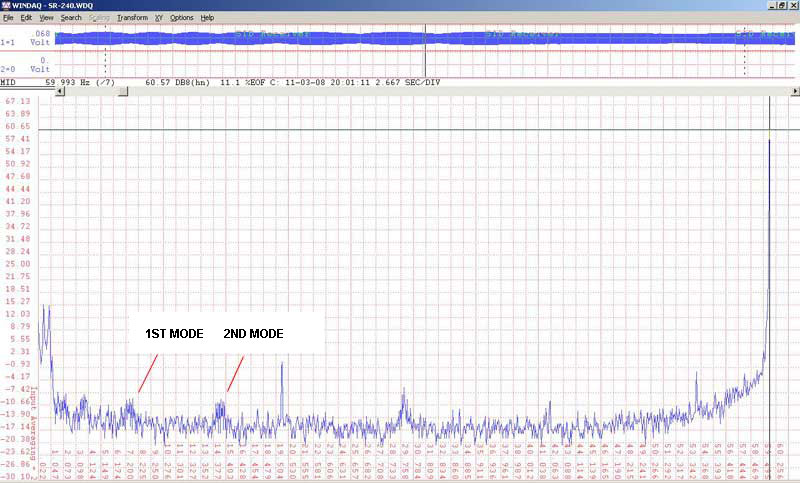Screen dimensions: 800x483
Task: Click the greyed-out Scaling menu
Action: point(99,17)
